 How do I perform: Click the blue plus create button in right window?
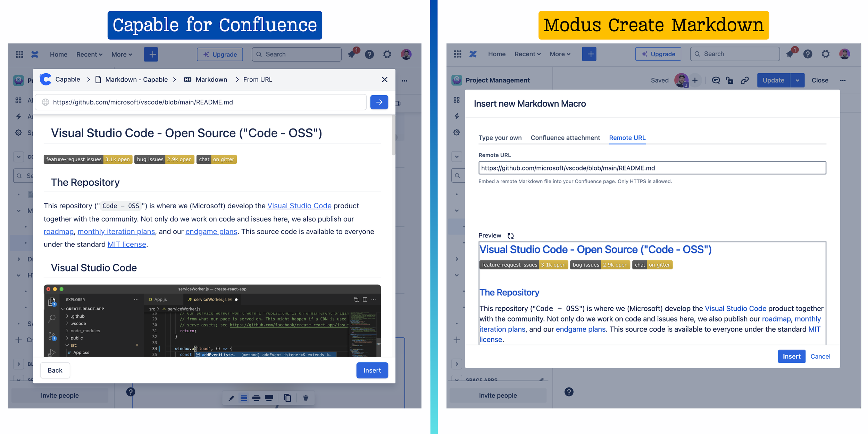point(589,54)
